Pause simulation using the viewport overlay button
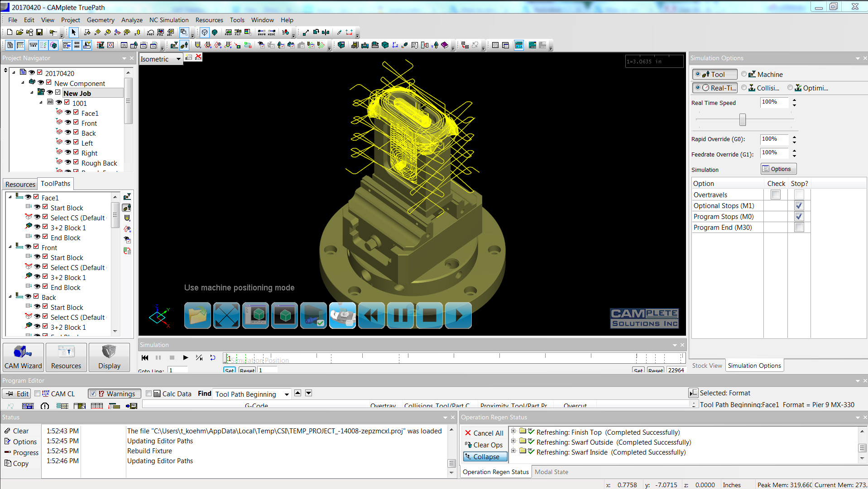 [400, 315]
